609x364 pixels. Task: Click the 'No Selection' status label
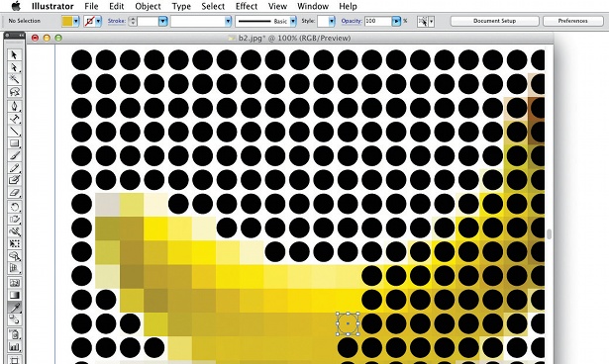pos(25,21)
